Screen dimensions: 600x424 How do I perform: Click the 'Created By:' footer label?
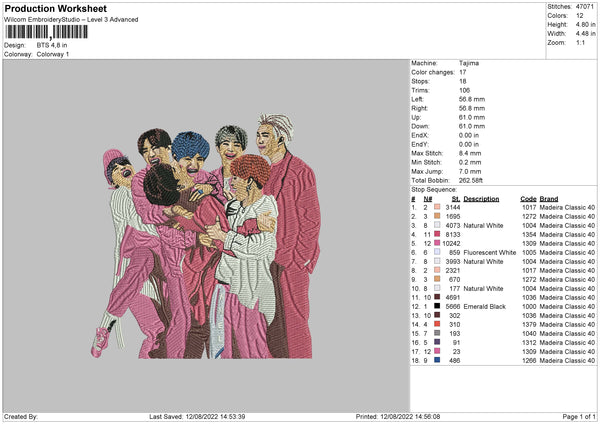point(21,417)
